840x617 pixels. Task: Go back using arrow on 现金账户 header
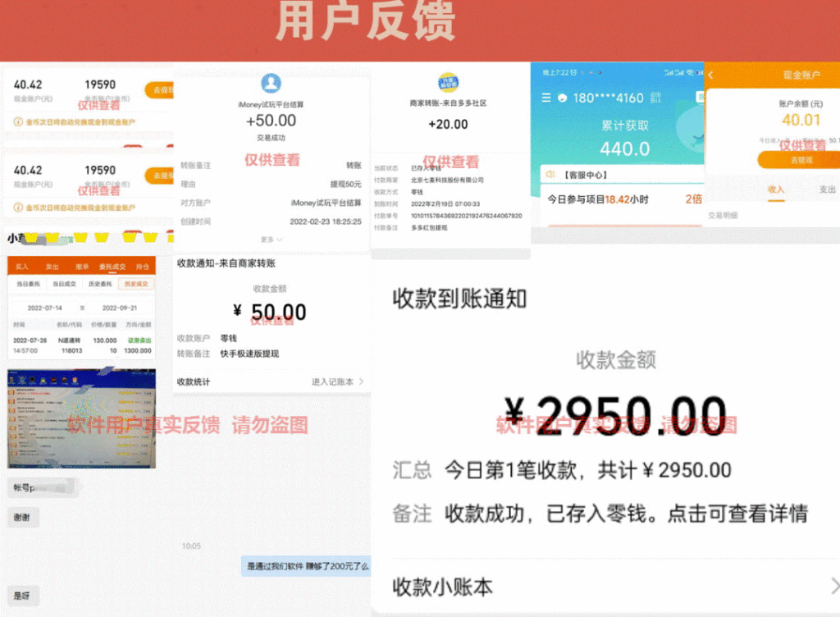coord(711,75)
